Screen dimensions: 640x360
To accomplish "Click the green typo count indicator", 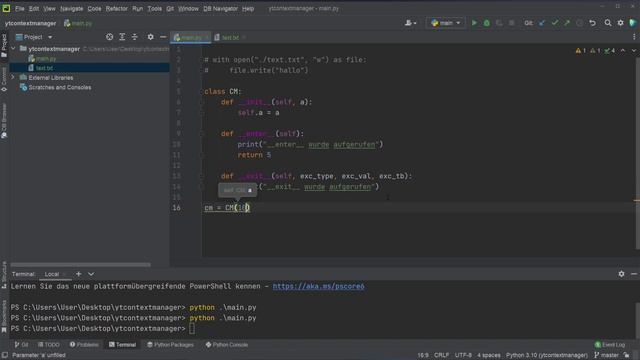I will point(610,51).
